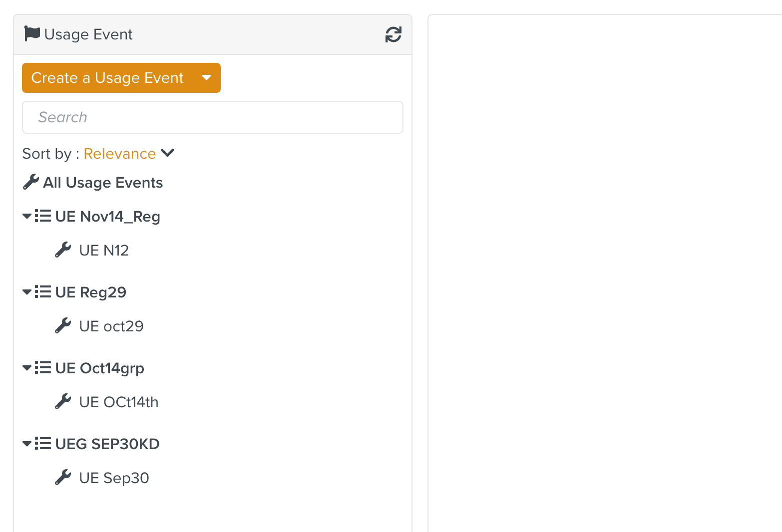782x532 pixels.
Task: Select the UE Oct14grp group label
Action: [x=99, y=368]
